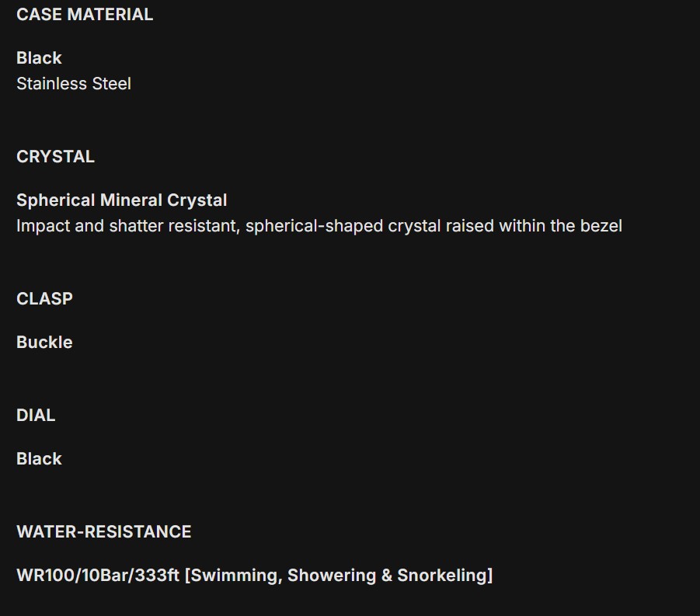Click the word bezel in crystal description
The width and height of the screenshot is (700, 616).
tap(601, 225)
